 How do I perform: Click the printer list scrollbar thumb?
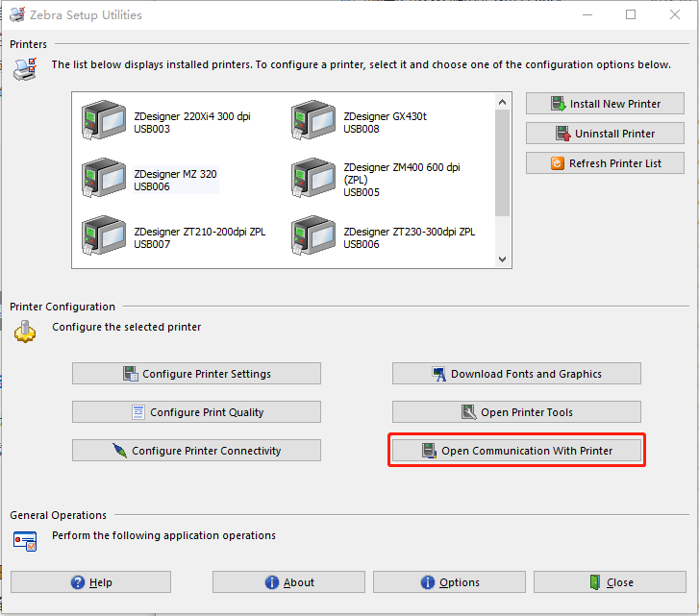(x=503, y=162)
